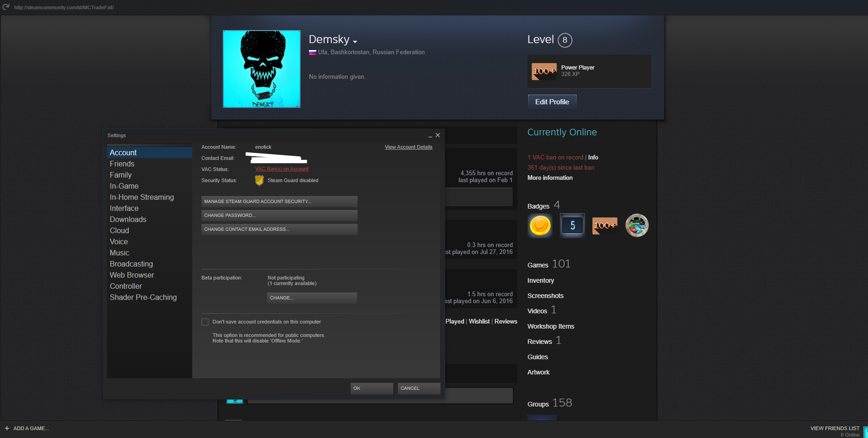Click the Change Password button
Viewport: 868px width, 438px height.
[x=279, y=216]
